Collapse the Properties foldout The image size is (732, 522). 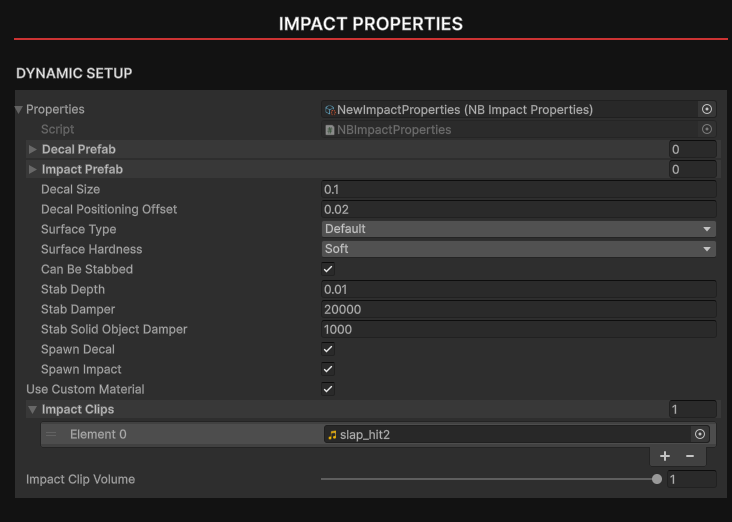19,109
